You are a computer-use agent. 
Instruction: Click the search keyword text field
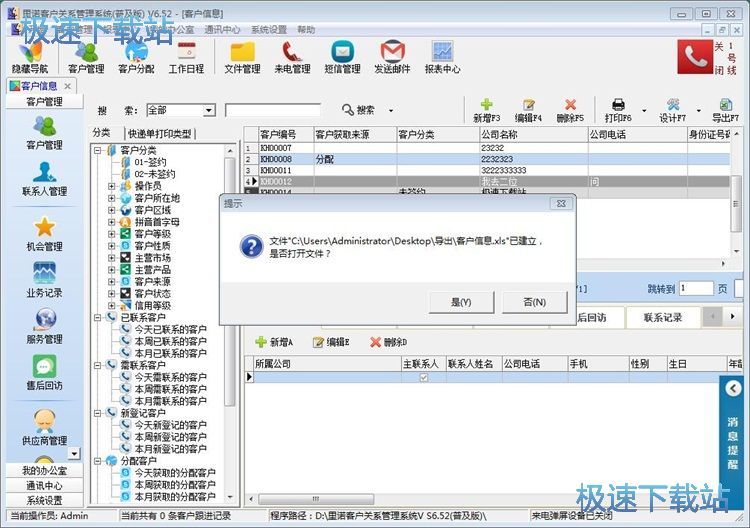point(273,110)
